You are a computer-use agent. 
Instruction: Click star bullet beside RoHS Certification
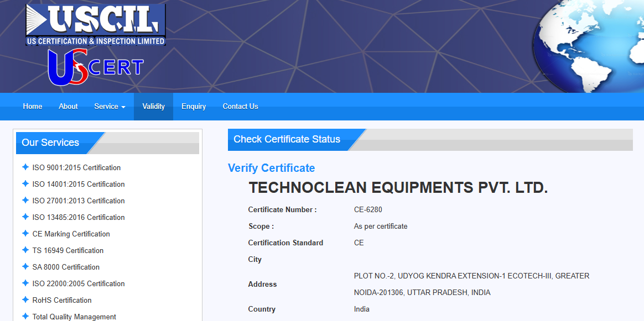pyautogui.click(x=25, y=300)
